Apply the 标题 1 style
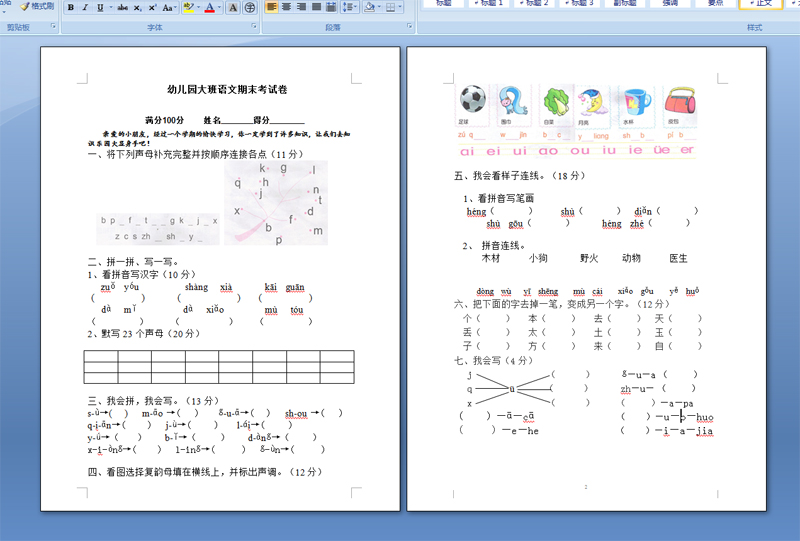Image resolution: width=800 pixels, height=541 pixels. coord(489,3)
